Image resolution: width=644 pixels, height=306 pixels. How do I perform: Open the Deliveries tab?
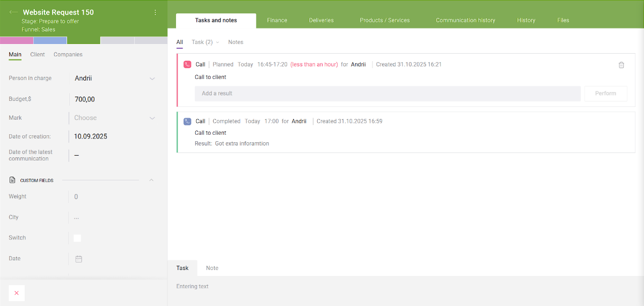tap(321, 20)
